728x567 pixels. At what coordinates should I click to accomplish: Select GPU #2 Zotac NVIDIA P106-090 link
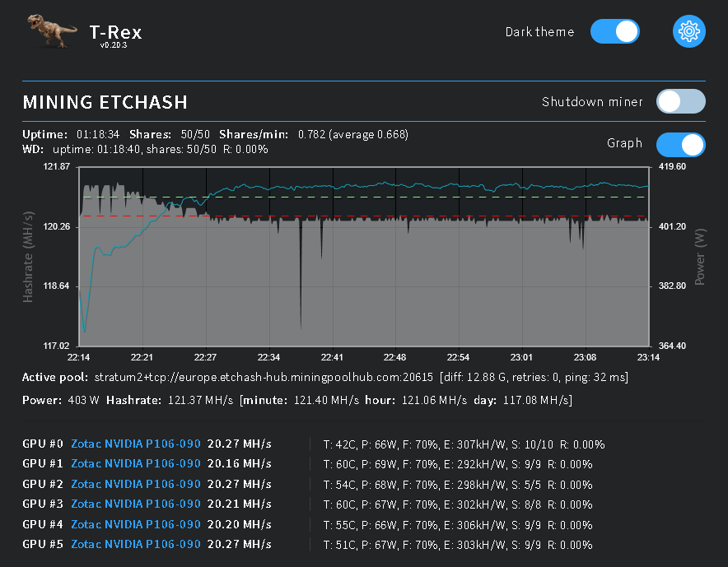pyautogui.click(x=136, y=484)
